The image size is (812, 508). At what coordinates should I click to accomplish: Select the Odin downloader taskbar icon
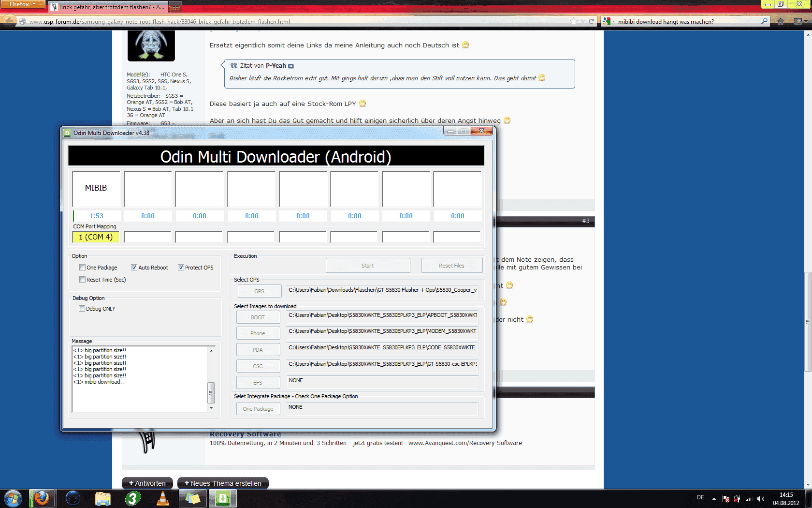223,498
